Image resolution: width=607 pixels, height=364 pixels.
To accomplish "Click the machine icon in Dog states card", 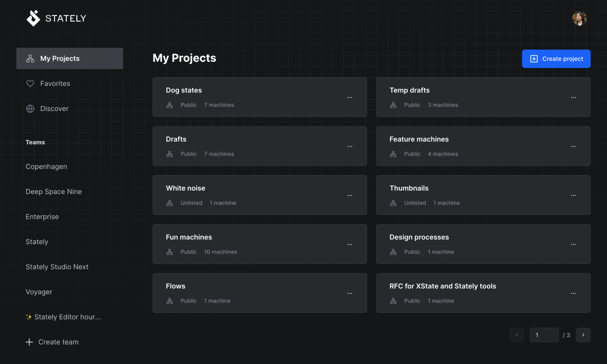I will (x=170, y=105).
